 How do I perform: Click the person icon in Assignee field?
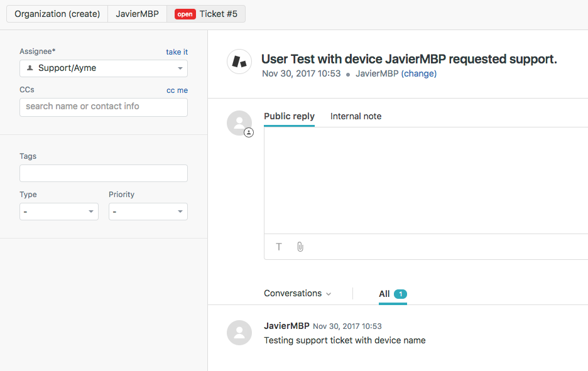coord(30,68)
